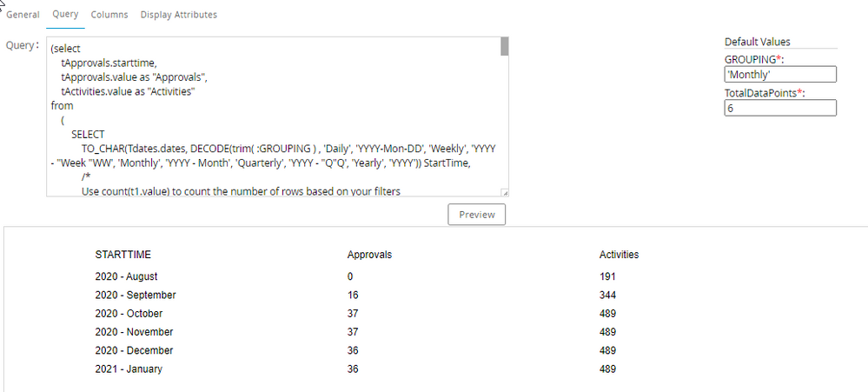Switch to the General tab
This screenshot has width=868, height=392.
pyautogui.click(x=23, y=15)
